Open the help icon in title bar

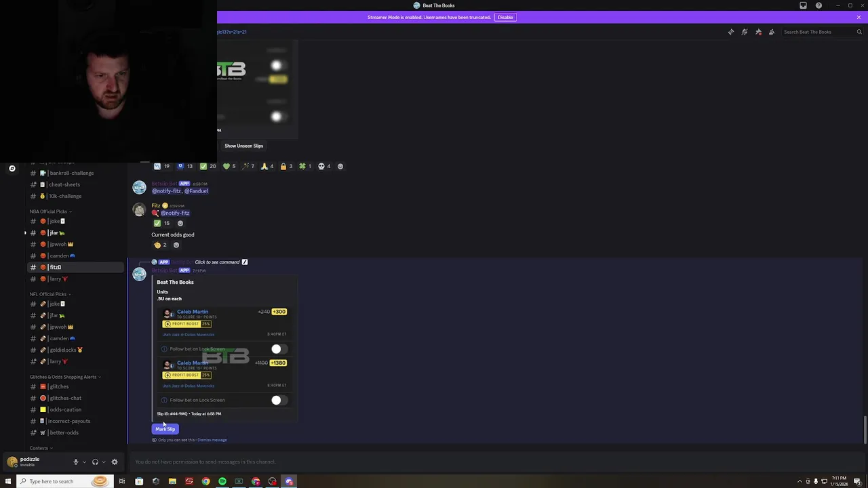pyautogui.click(x=818, y=5)
